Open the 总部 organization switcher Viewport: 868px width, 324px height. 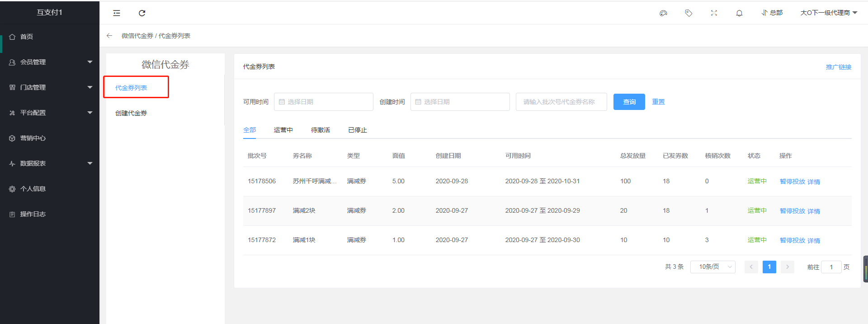pyautogui.click(x=772, y=13)
